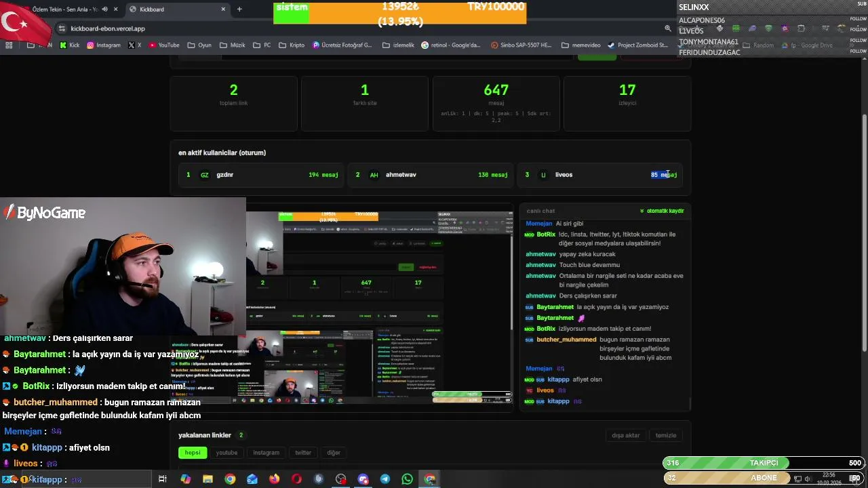Image resolution: width=868 pixels, height=488 pixels.
Task: Open the mail app taskbar icon
Action: 252,479
